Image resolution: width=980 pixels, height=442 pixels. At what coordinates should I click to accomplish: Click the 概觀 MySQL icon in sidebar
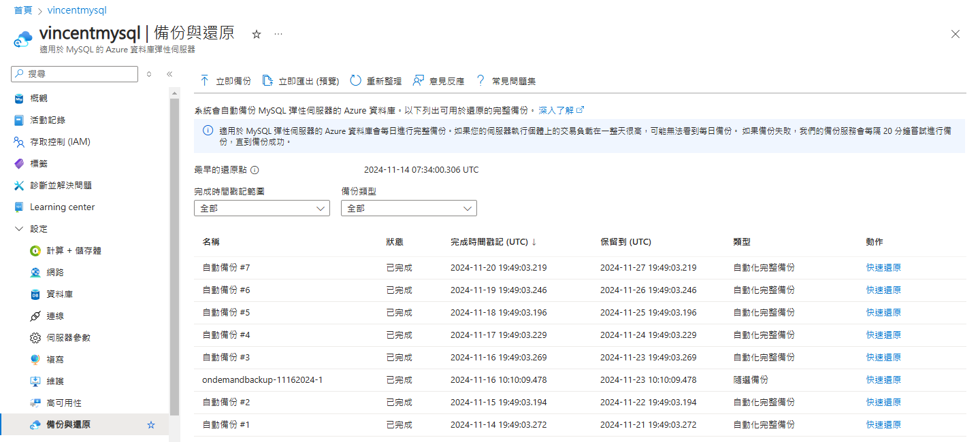(19, 99)
